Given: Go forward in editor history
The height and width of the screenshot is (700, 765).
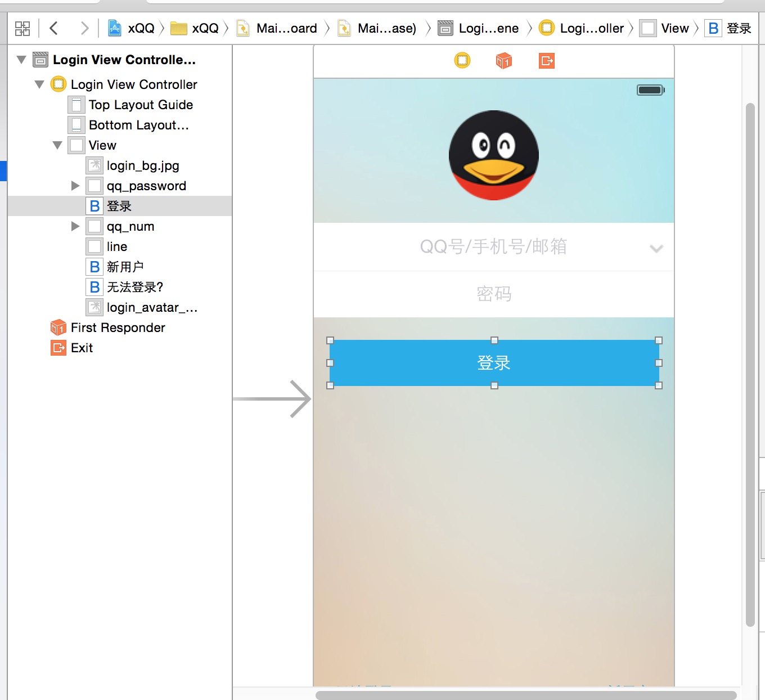Looking at the screenshot, I should coord(84,28).
